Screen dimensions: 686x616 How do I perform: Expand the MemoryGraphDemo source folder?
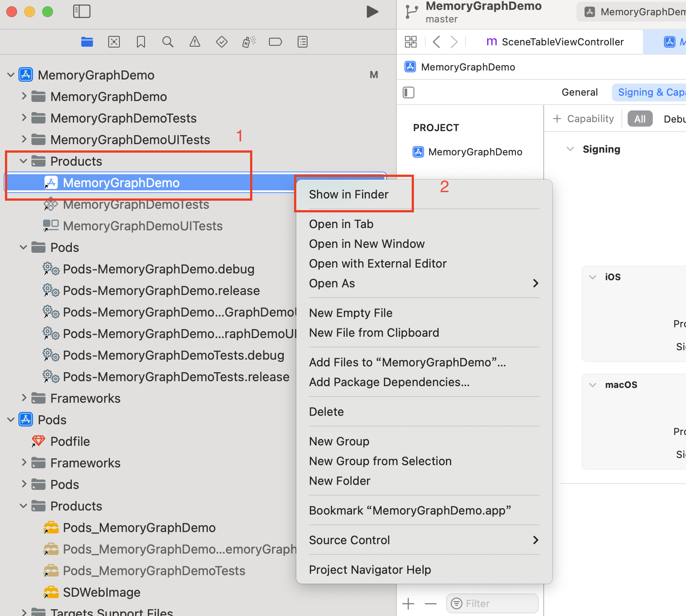pyautogui.click(x=24, y=96)
